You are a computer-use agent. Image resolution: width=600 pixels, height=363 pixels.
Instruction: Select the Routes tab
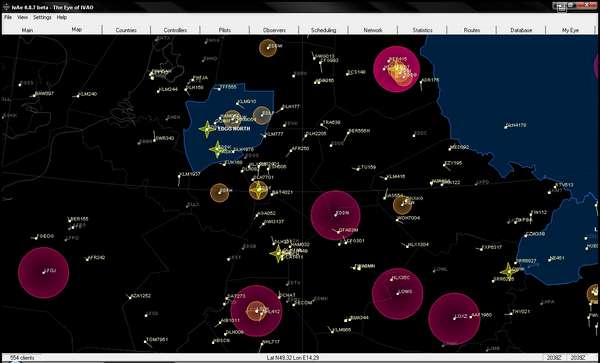click(x=471, y=30)
